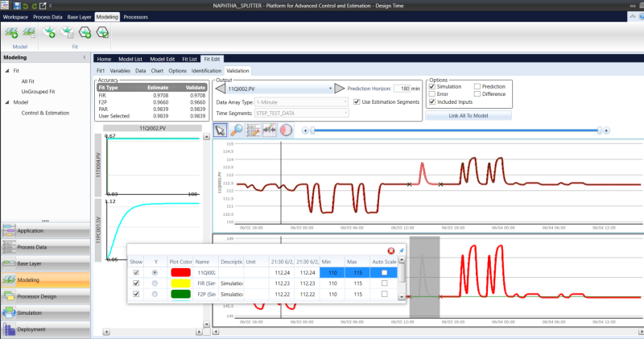This screenshot has width=644, height=339.
Task: Enable the Prediction checkbox
Action: pos(477,87)
